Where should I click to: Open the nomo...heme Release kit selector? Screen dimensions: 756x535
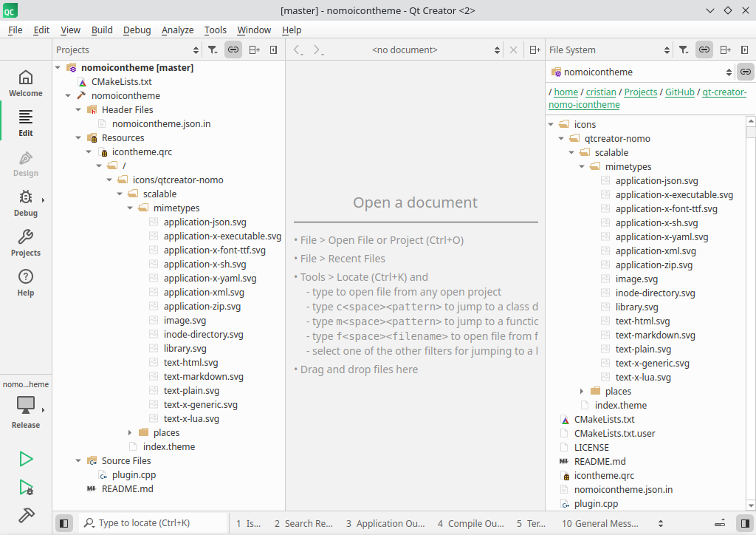(26, 404)
